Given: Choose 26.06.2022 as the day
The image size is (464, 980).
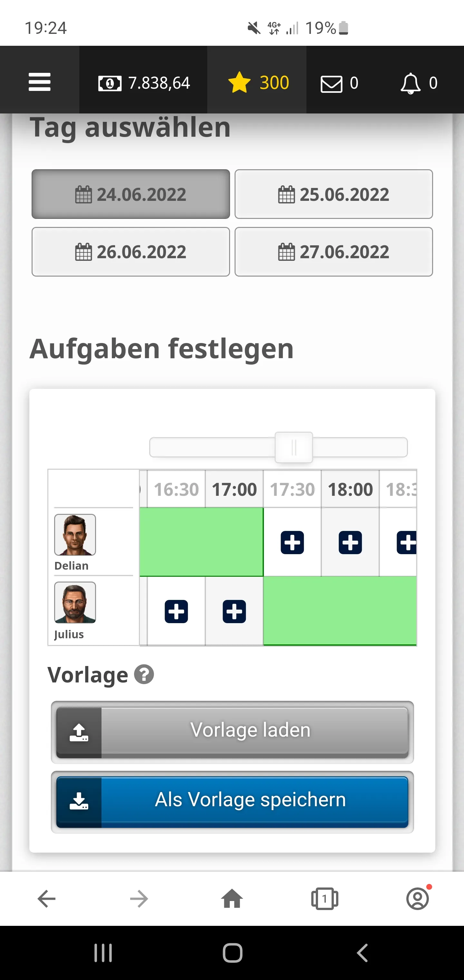Looking at the screenshot, I should pos(130,252).
